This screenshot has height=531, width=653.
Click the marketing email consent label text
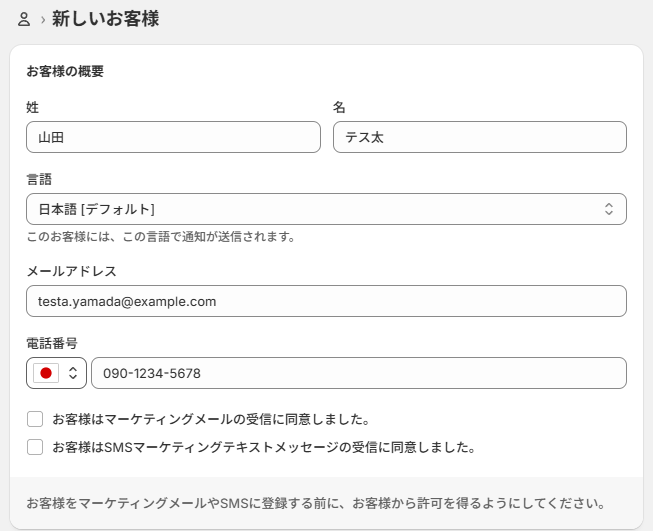[211, 419]
